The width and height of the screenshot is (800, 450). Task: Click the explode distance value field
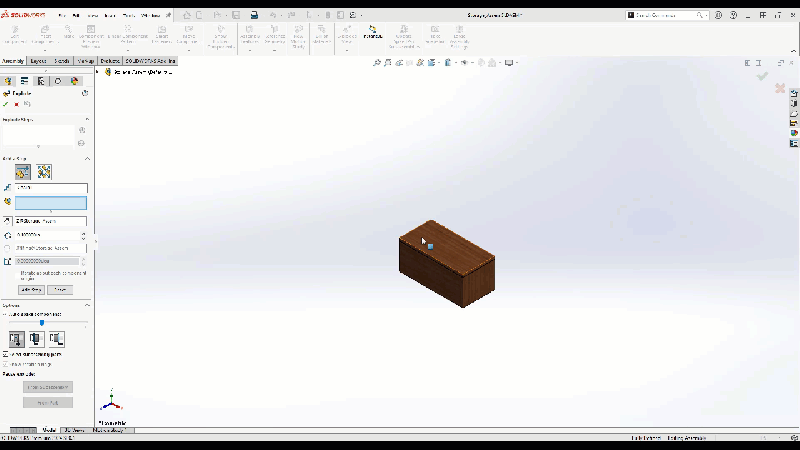click(x=48, y=235)
